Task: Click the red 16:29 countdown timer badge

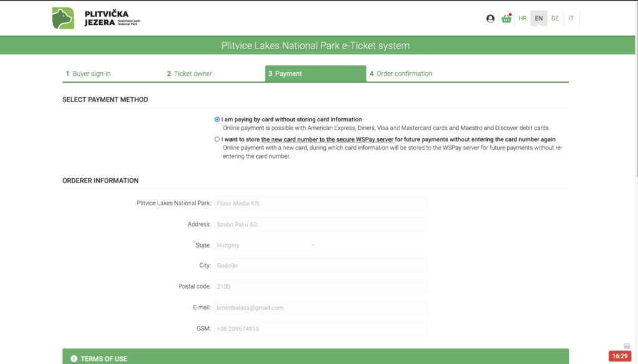Action: click(x=619, y=357)
